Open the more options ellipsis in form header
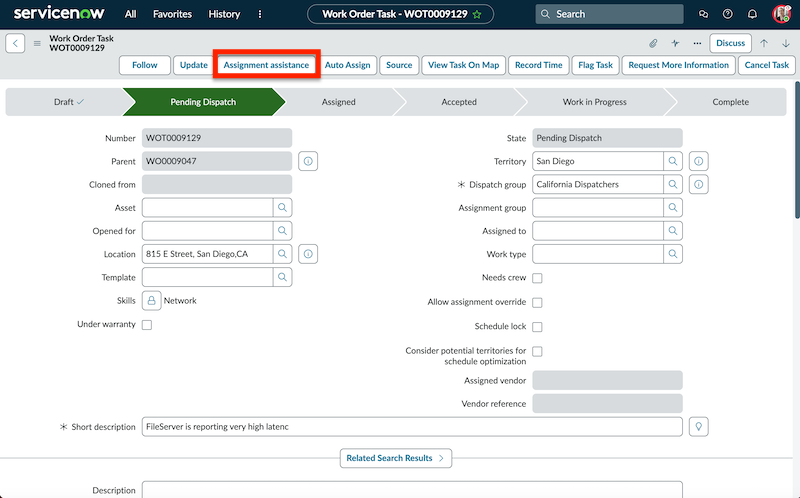The width and height of the screenshot is (800, 498). coord(697,43)
